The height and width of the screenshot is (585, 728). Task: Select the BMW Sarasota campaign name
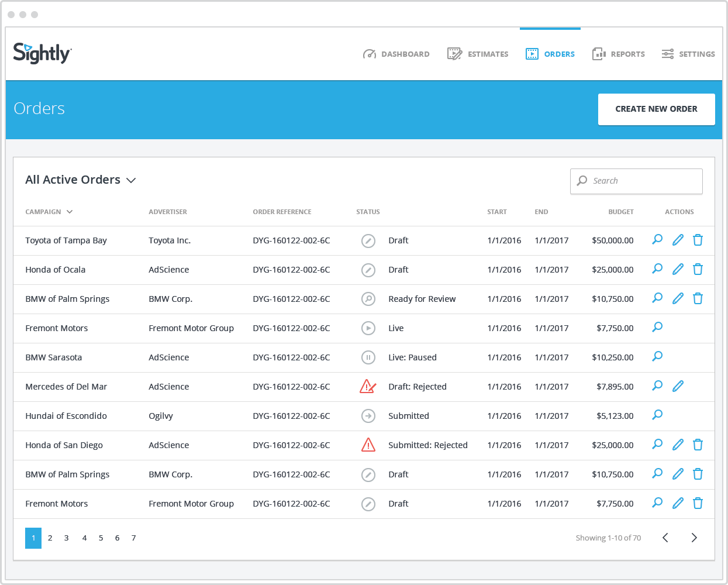coord(54,357)
